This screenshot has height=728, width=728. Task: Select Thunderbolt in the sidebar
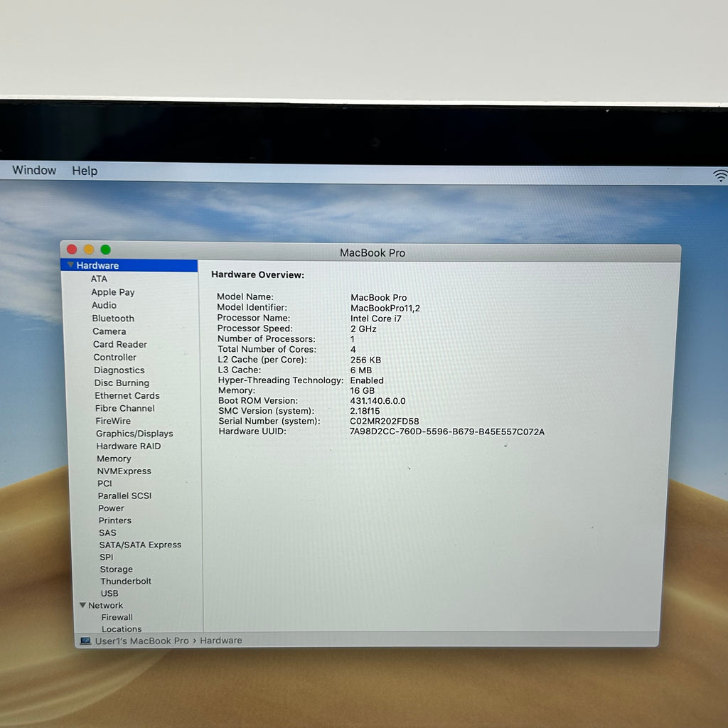(126, 581)
